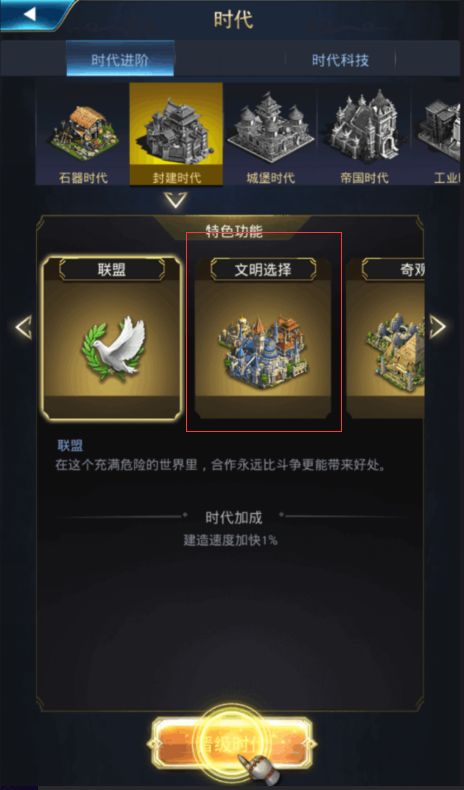The width and height of the screenshot is (464, 790).
Task: Show previous feature with left arrow
Action: coord(23,327)
